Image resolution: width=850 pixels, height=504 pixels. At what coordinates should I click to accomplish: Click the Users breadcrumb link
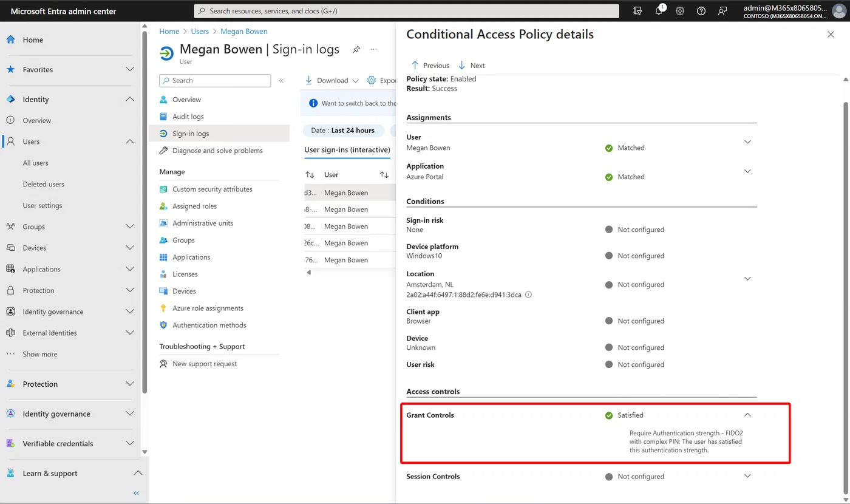[x=200, y=32]
